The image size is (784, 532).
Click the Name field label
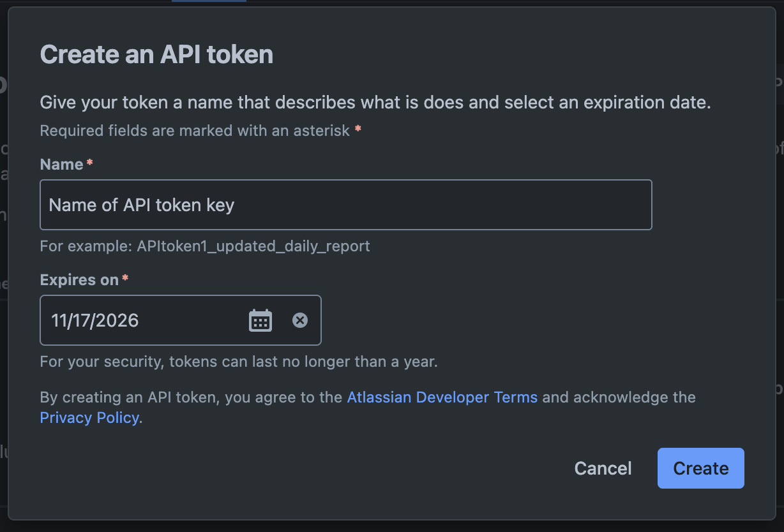[x=61, y=165]
